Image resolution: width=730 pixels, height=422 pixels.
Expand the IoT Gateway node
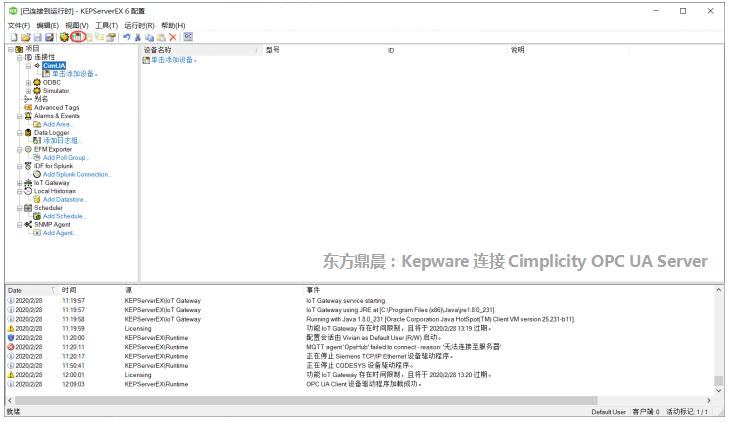(20, 183)
